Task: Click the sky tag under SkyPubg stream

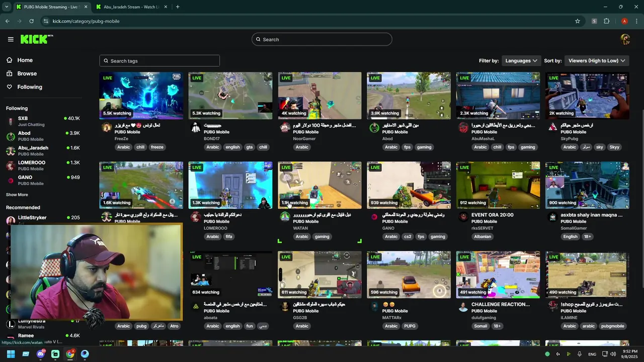Action: pos(599,147)
